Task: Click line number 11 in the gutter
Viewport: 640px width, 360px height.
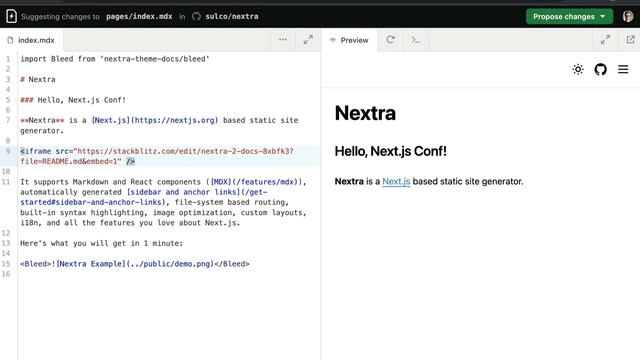Action: click(x=6, y=182)
